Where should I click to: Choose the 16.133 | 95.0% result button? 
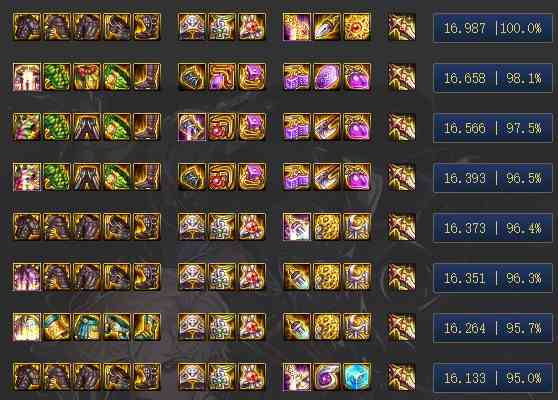click(x=493, y=378)
